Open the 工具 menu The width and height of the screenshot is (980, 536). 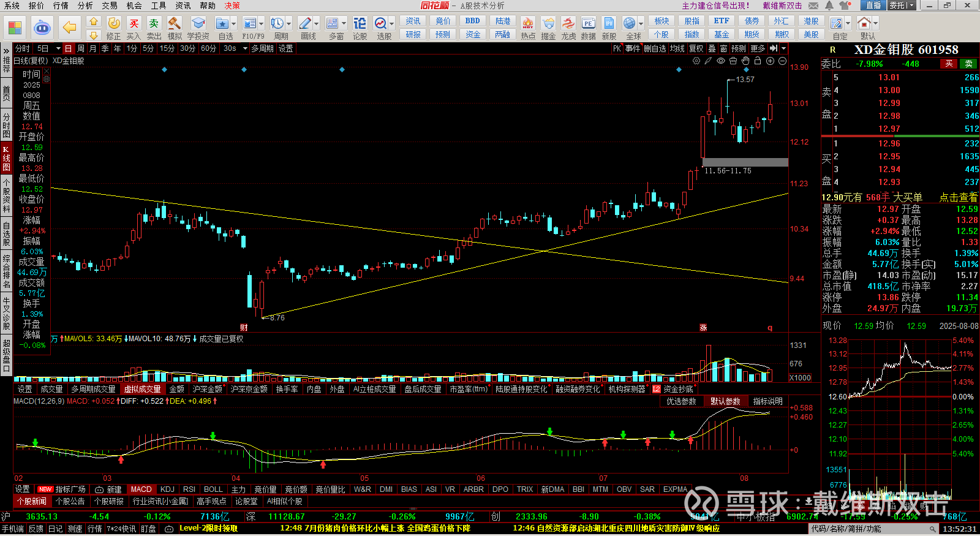pyautogui.click(x=159, y=5)
